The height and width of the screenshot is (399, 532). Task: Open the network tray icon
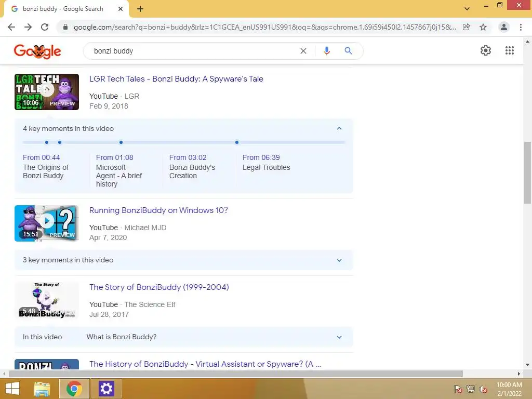(471, 389)
